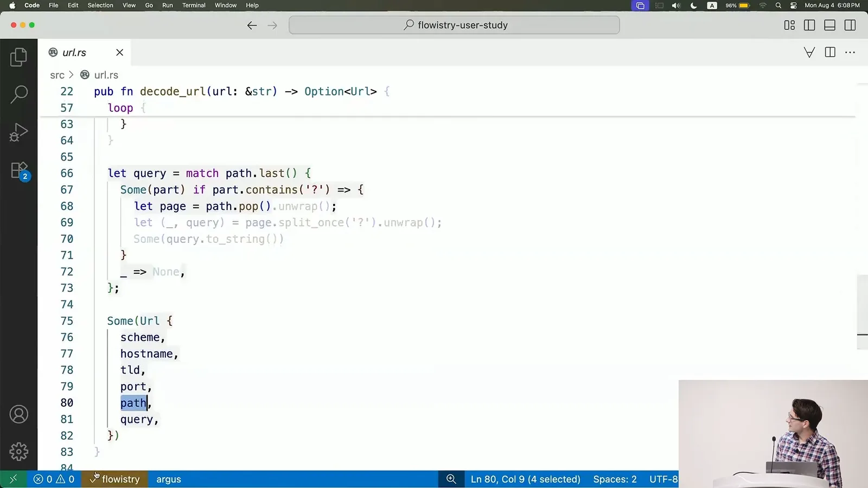Click the word query on line 81
Image resolution: width=868 pixels, height=488 pixels.
(x=137, y=419)
